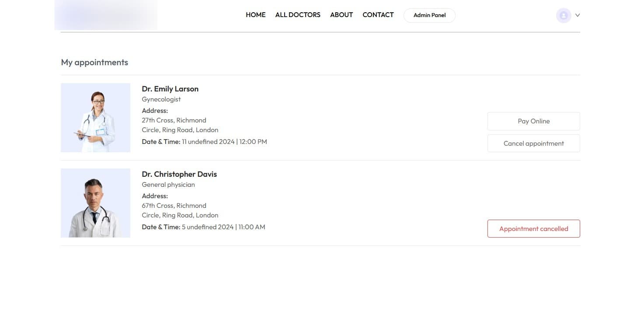
Task: Open the CONTACT page
Action: pyautogui.click(x=378, y=14)
